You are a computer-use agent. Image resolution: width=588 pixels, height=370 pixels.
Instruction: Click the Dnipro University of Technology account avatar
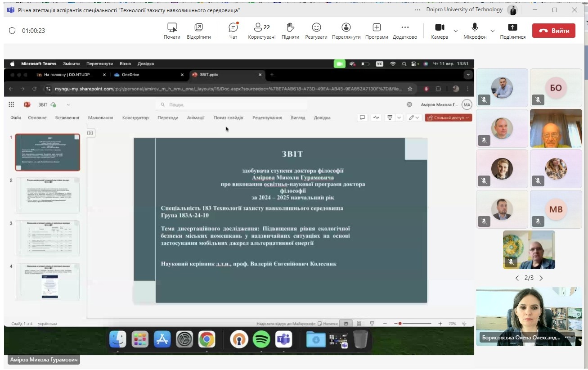[x=512, y=10]
